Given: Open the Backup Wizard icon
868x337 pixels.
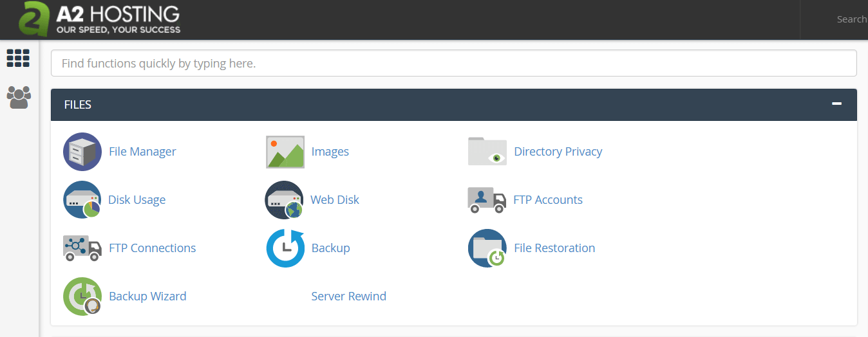Looking at the screenshot, I should pos(82,296).
